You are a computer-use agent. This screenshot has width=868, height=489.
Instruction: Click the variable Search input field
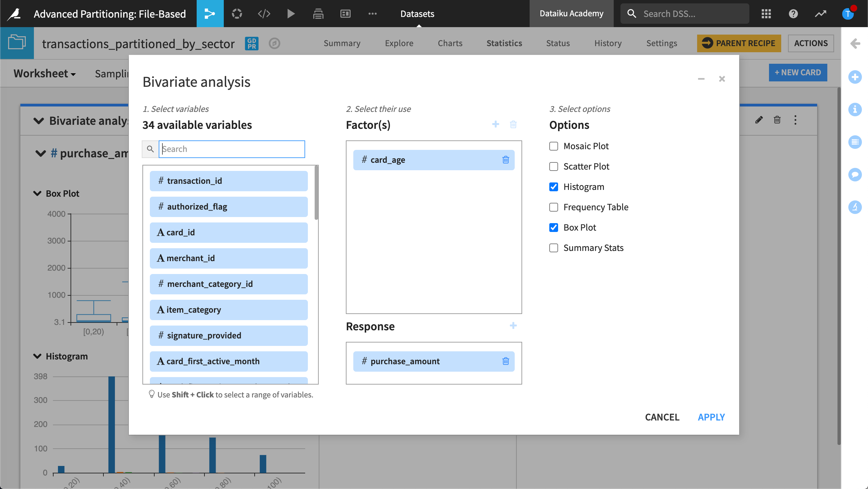232,149
